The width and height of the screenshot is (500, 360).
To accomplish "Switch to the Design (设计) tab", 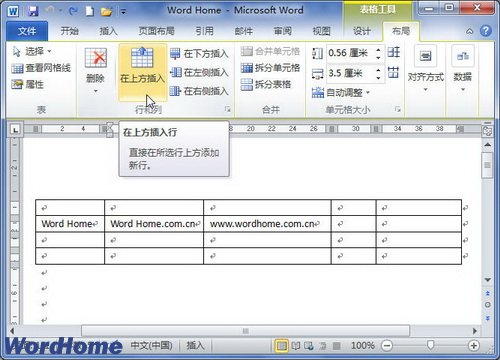I will (362, 31).
